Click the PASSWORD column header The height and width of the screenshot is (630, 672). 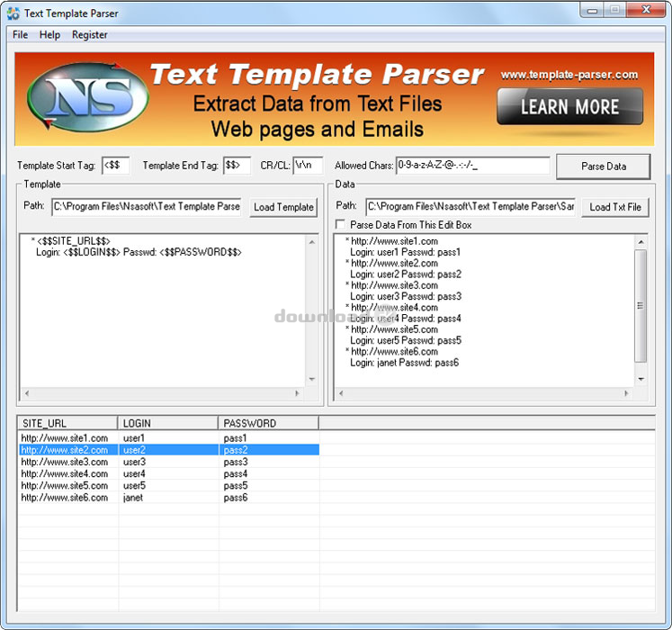point(268,423)
